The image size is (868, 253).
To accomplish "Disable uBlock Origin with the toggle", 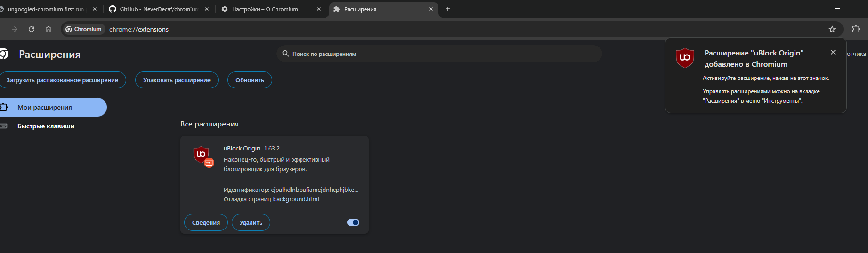I will tap(353, 222).
